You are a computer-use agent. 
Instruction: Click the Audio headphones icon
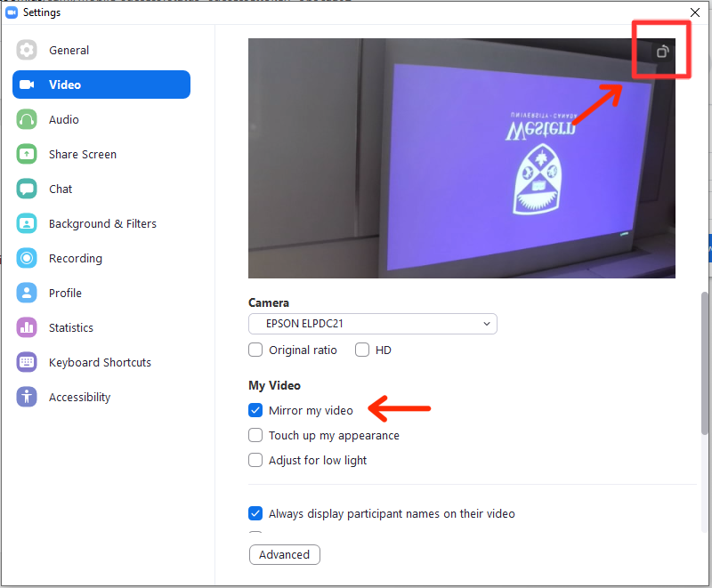click(27, 119)
